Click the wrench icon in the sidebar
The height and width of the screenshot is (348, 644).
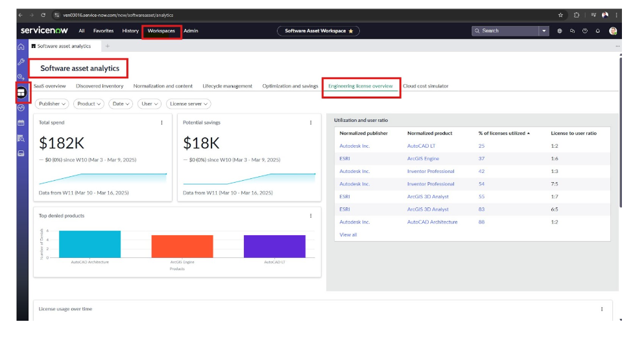(x=21, y=62)
